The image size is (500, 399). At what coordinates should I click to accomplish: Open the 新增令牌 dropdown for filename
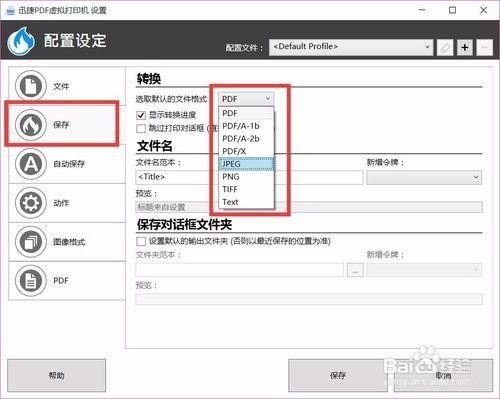click(424, 177)
